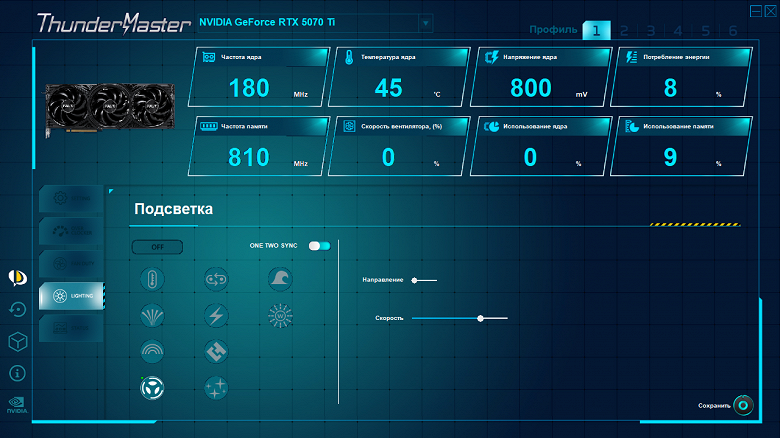This screenshot has height=438, width=780.
Task: Choose the wave lighting effect
Action: 280,279
